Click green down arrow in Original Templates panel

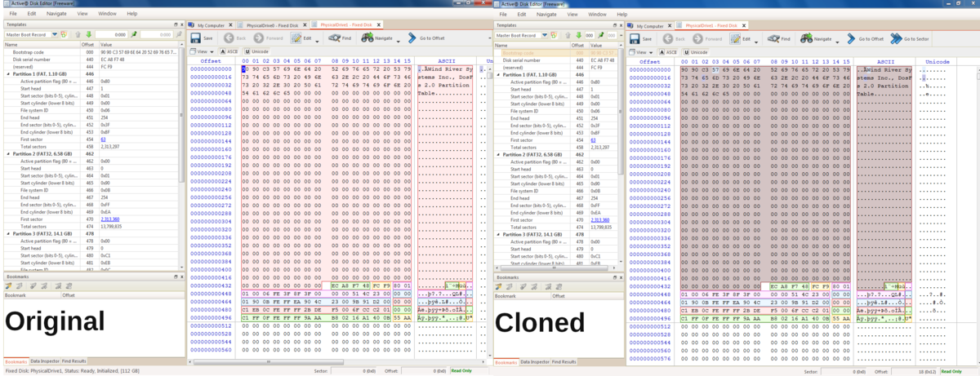click(88, 34)
